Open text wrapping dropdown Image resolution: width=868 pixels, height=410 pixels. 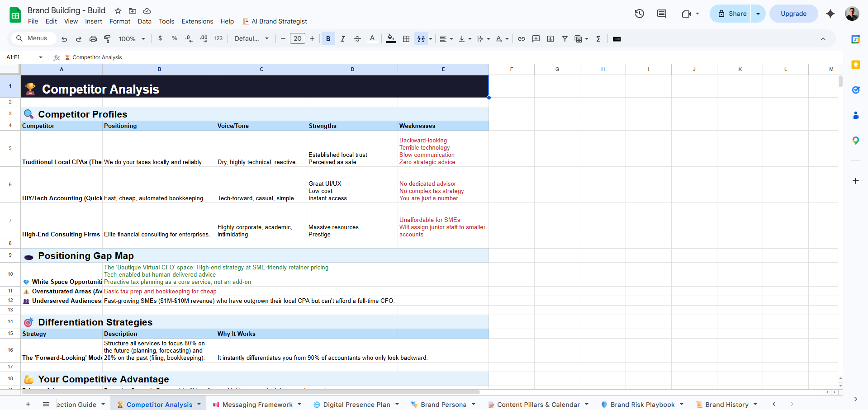(484, 39)
